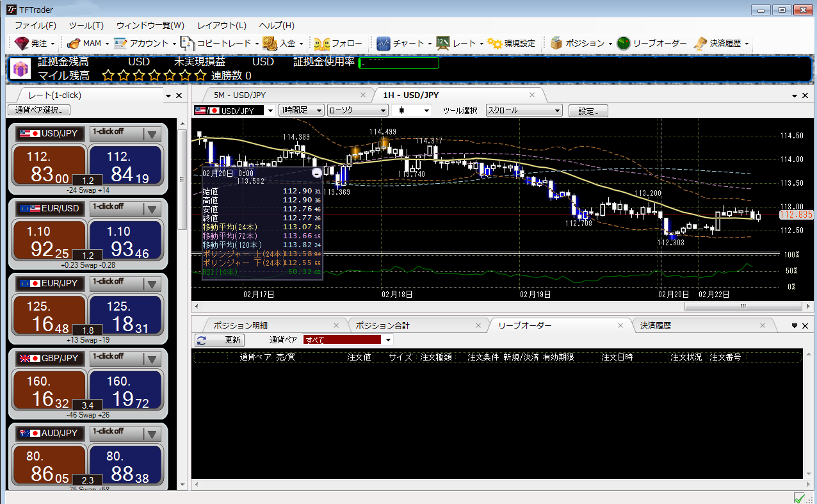The image size is (817, 504).
Task: Buy USD/JPY at 112.84 ask
Action: (125, 166)
